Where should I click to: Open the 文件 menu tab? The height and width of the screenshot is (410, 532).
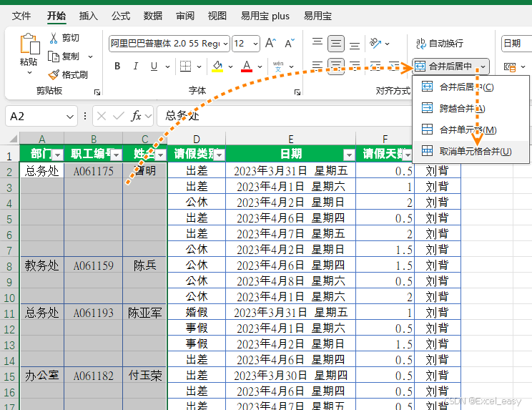(x=21, y=16)
